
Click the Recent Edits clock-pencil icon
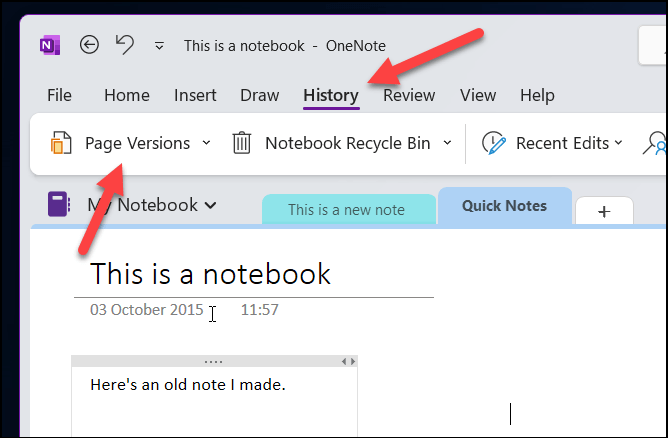[494, 143]
